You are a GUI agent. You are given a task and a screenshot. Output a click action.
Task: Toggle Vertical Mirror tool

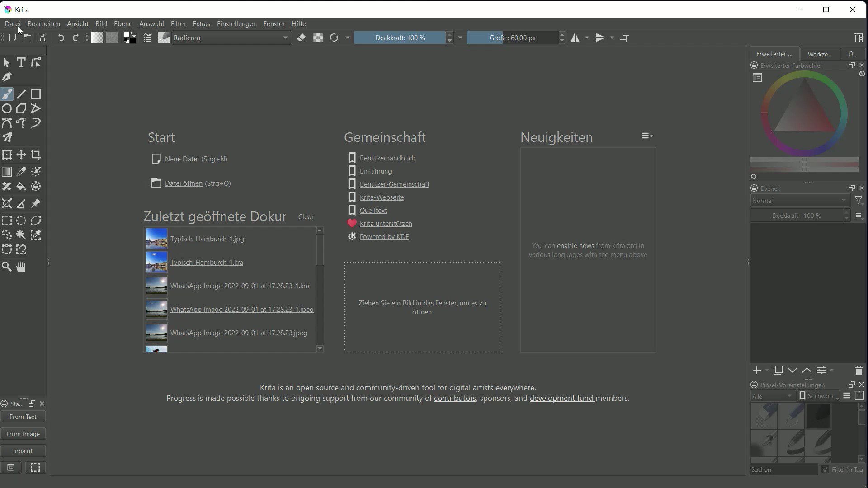point(600,38)
